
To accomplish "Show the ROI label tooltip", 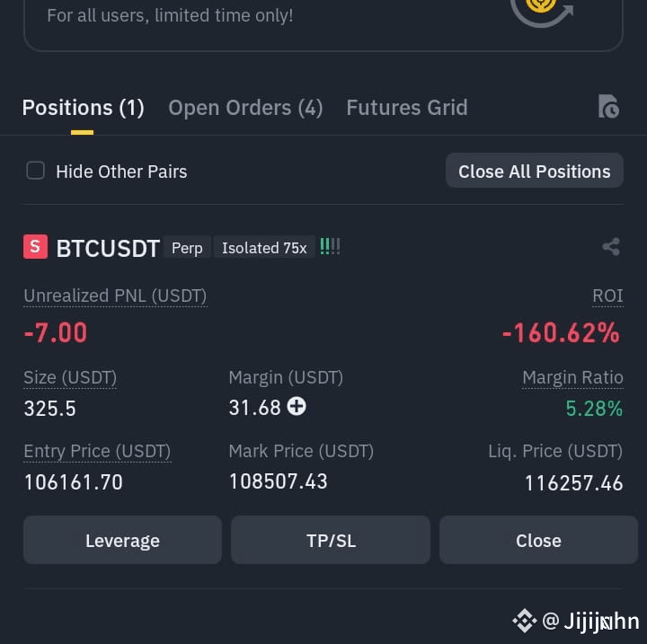I will [x=607, y=296].
